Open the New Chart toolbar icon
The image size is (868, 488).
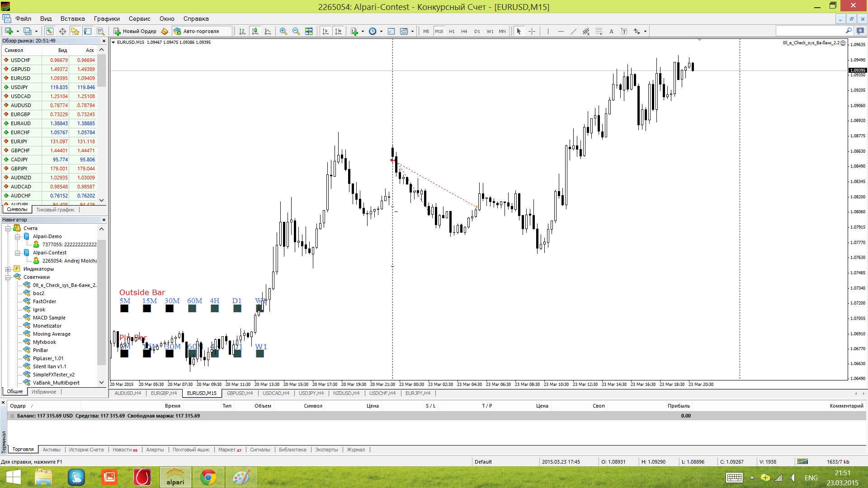[9, 31]
